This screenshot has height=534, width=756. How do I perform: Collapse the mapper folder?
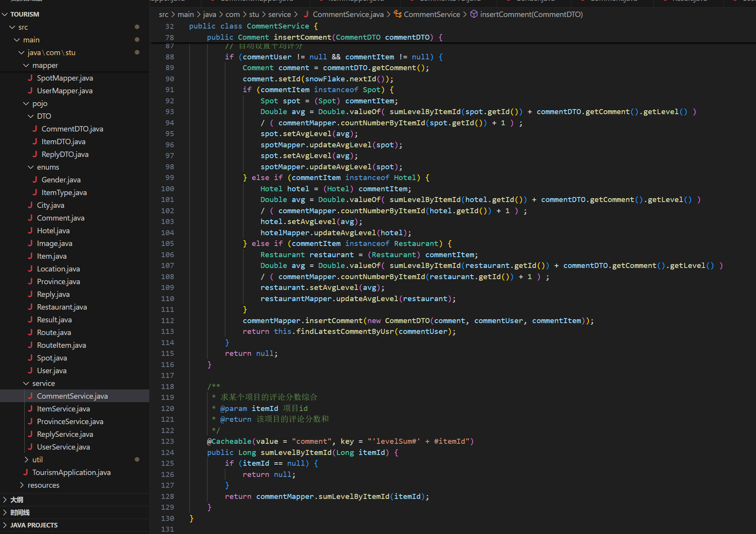[x=26, y=66]
